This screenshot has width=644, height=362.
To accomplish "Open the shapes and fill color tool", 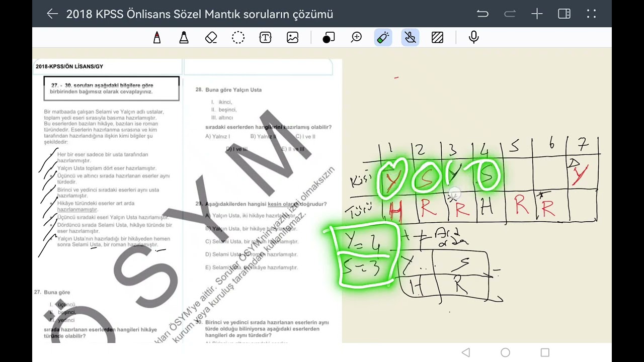I will [x=329, y=38].
